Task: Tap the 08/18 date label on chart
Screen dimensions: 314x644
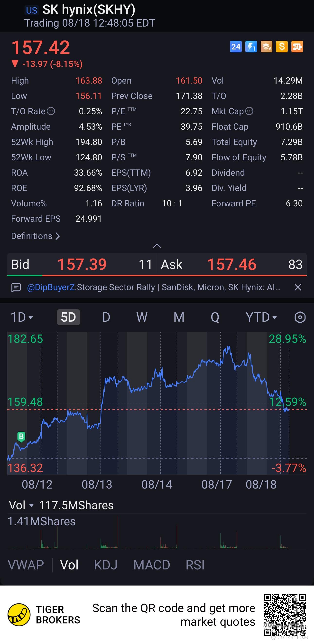Action: (261, 484)
